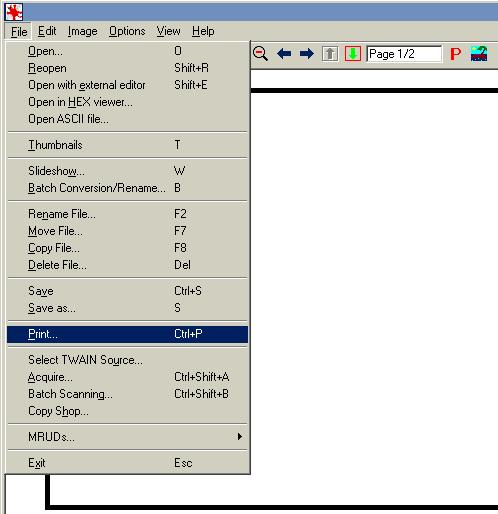
Task: Open the Help menu
Action: tap(203, 31)
